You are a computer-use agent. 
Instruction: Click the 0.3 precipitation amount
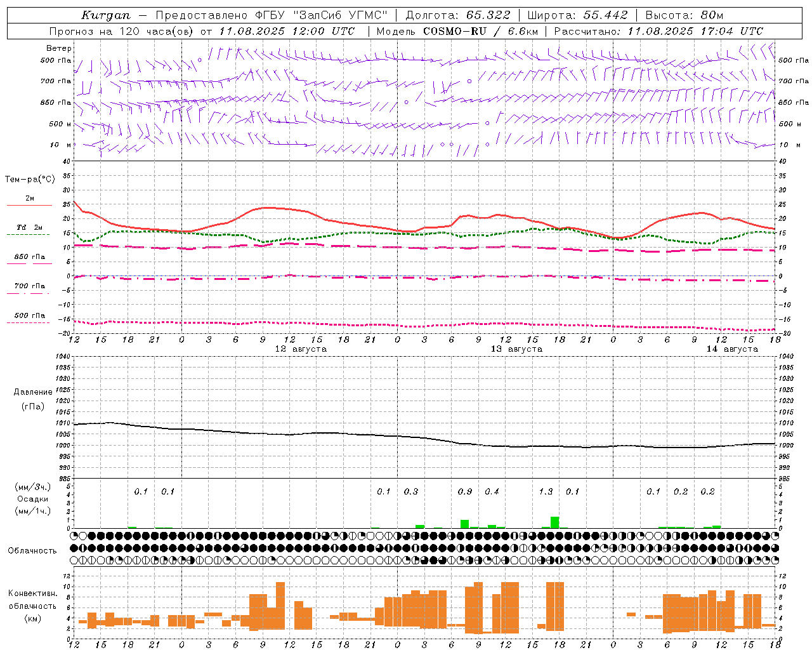coord(411,492)
